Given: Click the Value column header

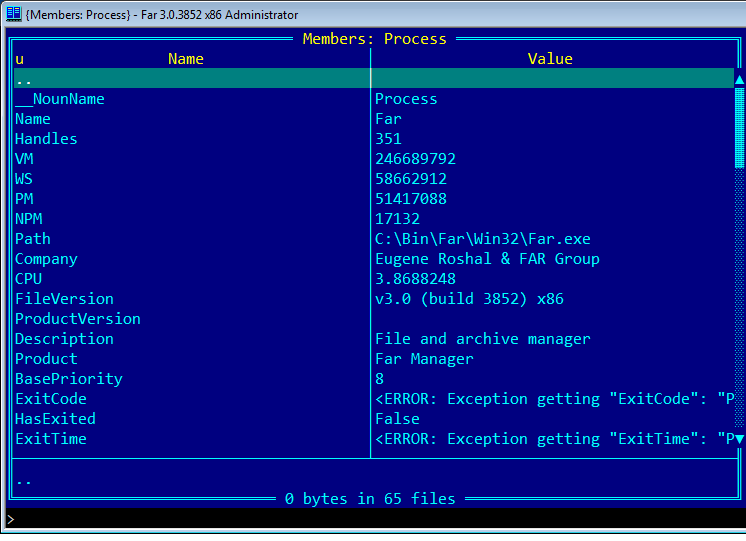Looking at the screenshot, I should click(x=550, y=59).
